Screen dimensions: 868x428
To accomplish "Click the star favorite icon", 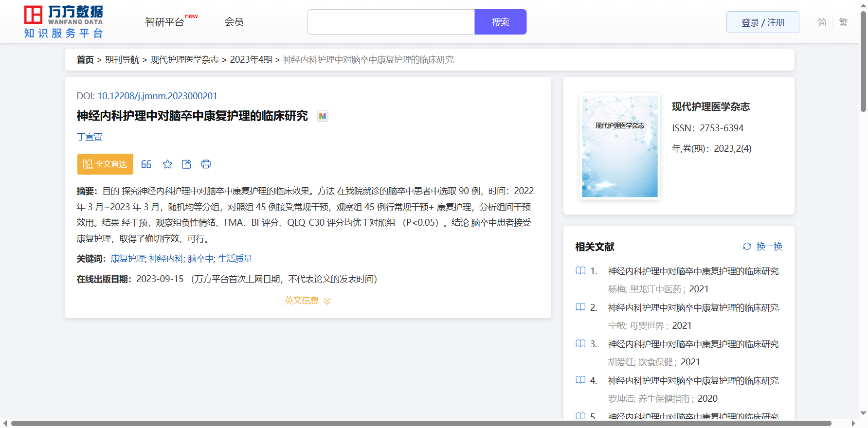I will tap(167, 164).
